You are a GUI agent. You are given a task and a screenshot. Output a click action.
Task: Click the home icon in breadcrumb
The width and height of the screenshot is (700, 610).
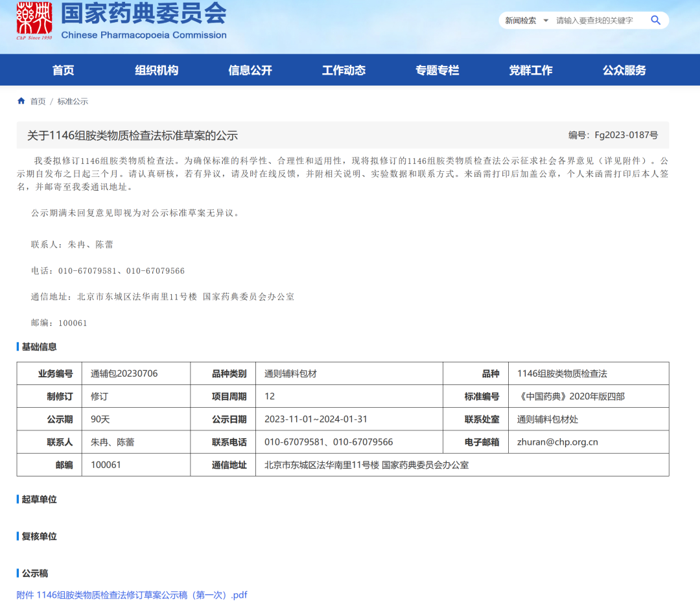pyautogui.click(x=21, y=101)
